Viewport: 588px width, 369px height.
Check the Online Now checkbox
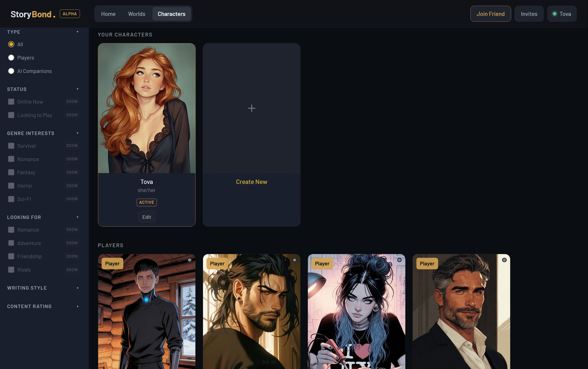[x=11, y=102]
